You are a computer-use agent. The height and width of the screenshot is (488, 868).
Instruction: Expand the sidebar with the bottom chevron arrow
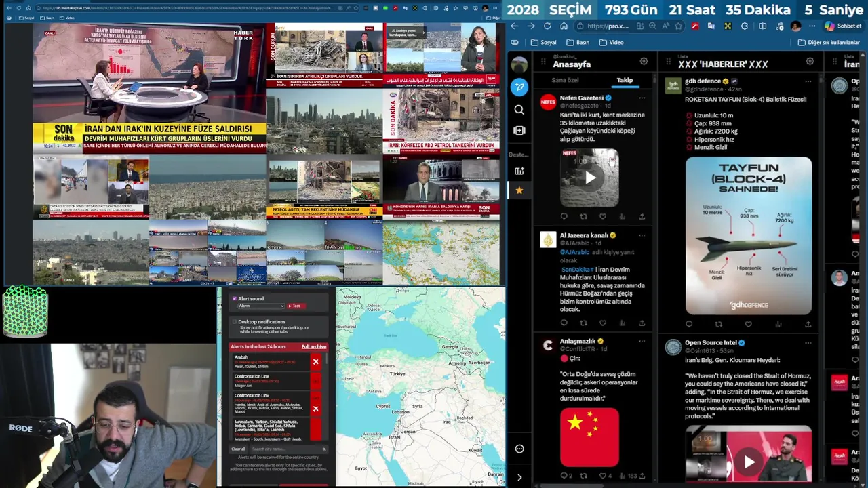[x=519, y=477]
